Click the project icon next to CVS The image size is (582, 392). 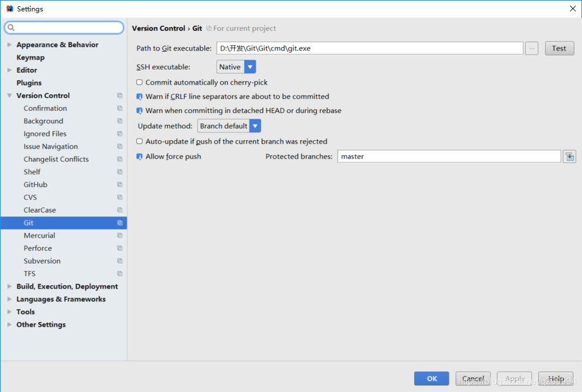119,197
